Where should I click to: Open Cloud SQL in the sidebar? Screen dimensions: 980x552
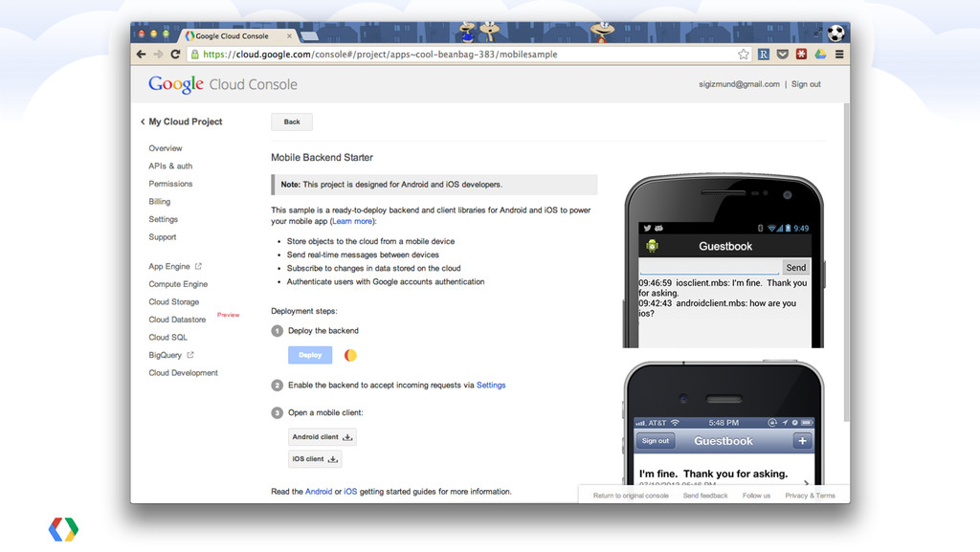pos(167,337)
